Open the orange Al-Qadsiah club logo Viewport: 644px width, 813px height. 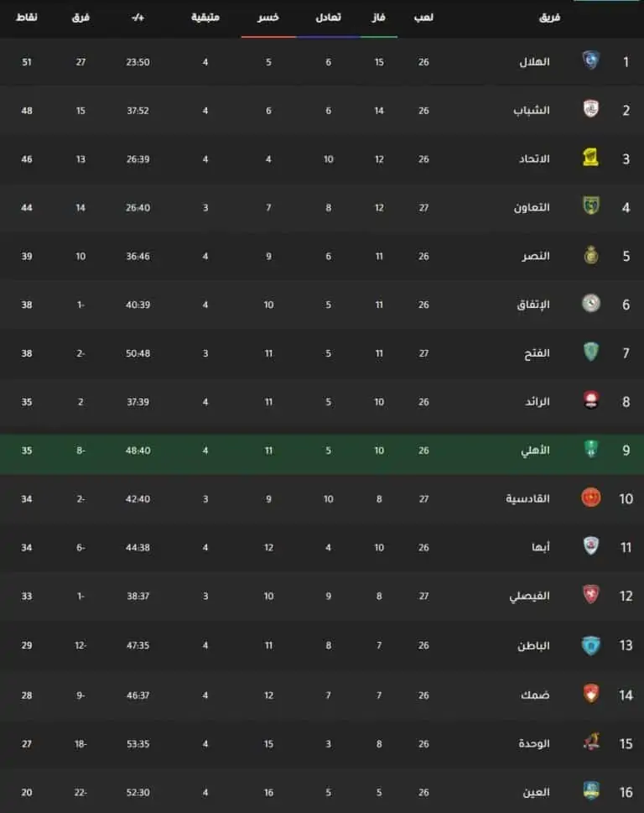590,498
